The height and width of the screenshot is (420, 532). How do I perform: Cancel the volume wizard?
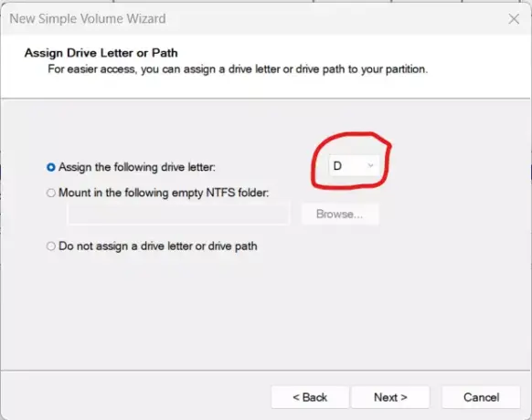click(481, 397)
